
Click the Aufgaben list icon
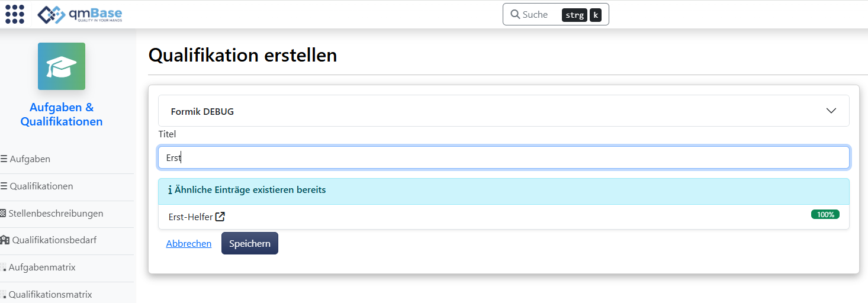click(4, 159)
